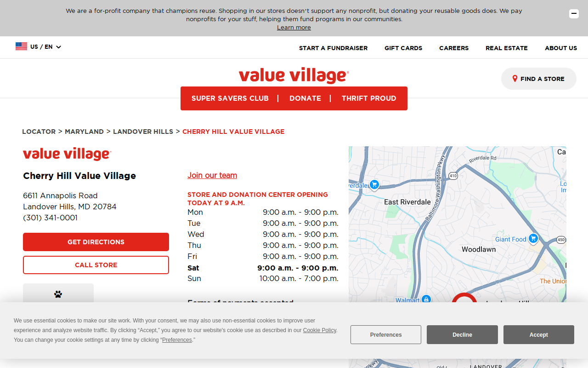Image resolution: width=588 pixels, height=368 pixels.
Task: Click the Learn more banner link
Action: pos(294,28)
